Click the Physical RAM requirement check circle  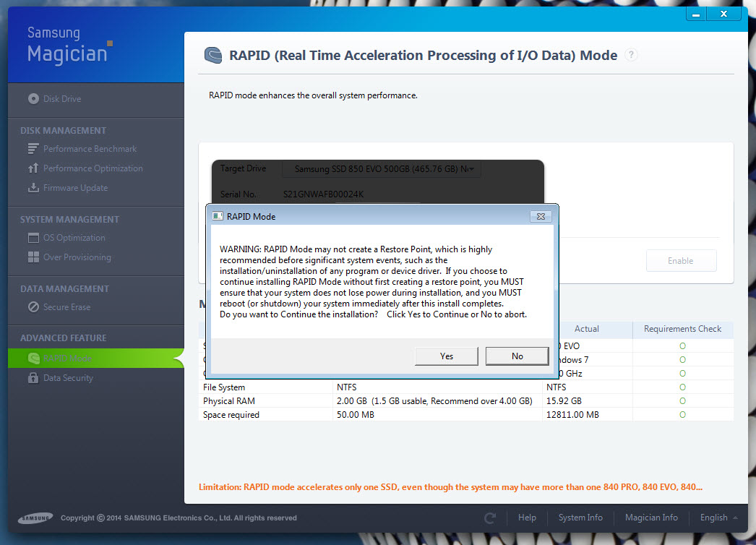click(682, 400)
